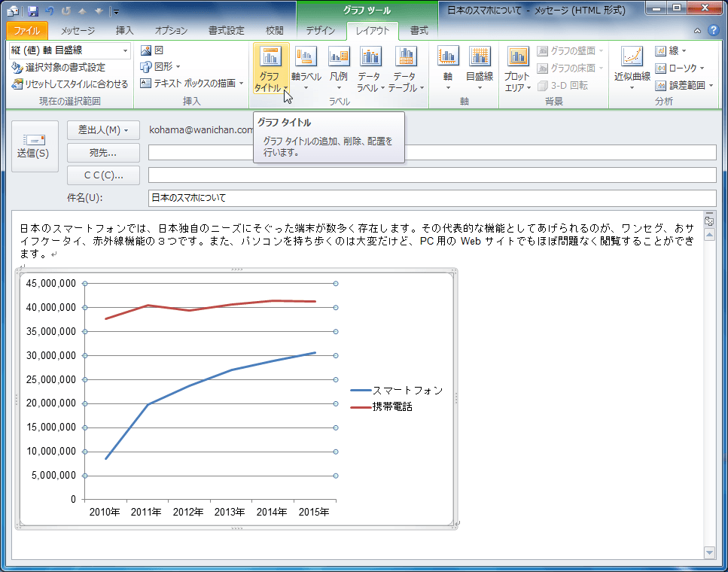Open the 目盛線 (Gridlines) menu
This screenshot has height=572, width=728.
click(x=480, y=70)
